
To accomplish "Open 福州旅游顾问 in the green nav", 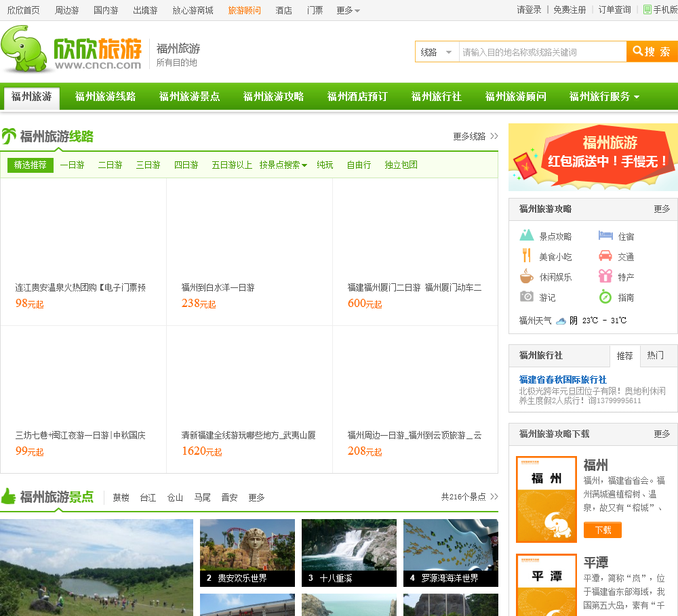I will click(x=515, y=96).
